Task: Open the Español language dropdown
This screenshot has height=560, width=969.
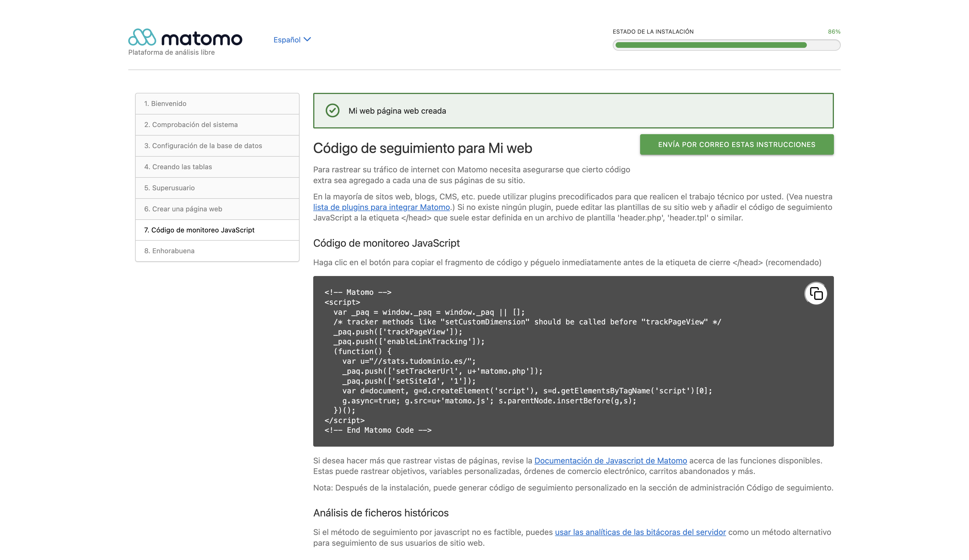Action: (x=292, y=40)
